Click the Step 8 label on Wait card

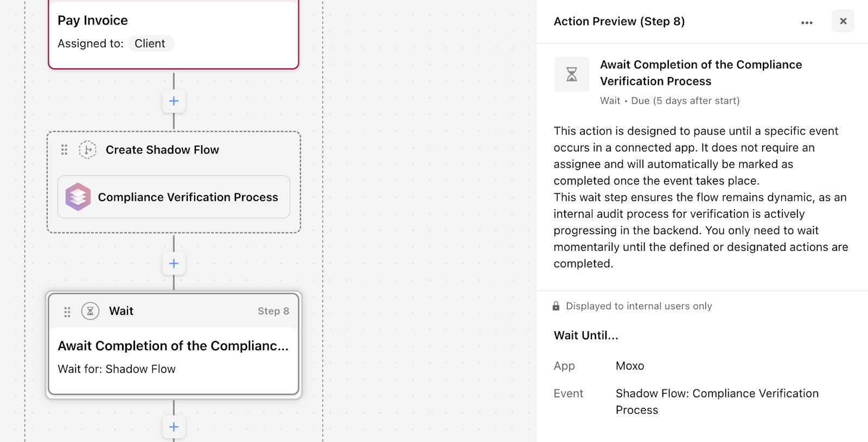(x=273, y=311)
